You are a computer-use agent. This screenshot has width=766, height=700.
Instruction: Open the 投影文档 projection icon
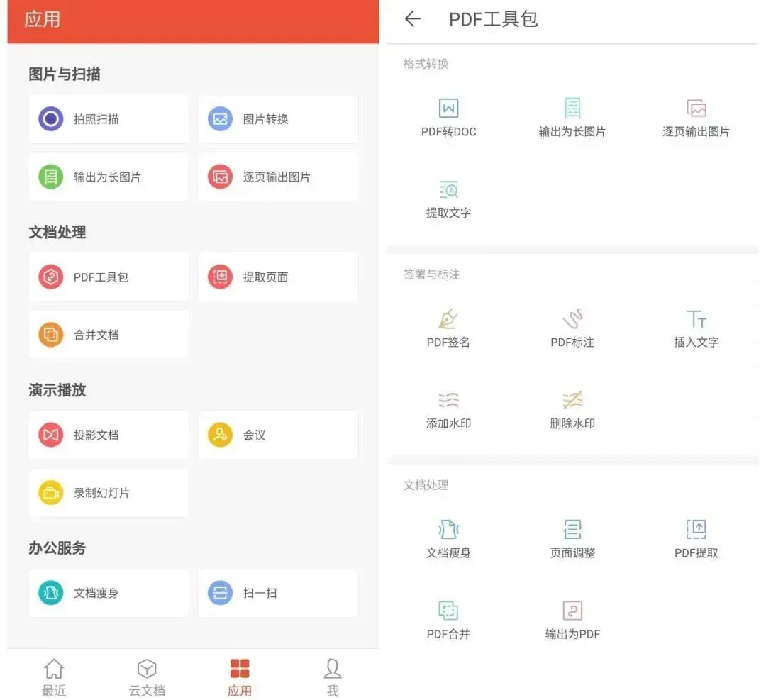coord(51,435)
